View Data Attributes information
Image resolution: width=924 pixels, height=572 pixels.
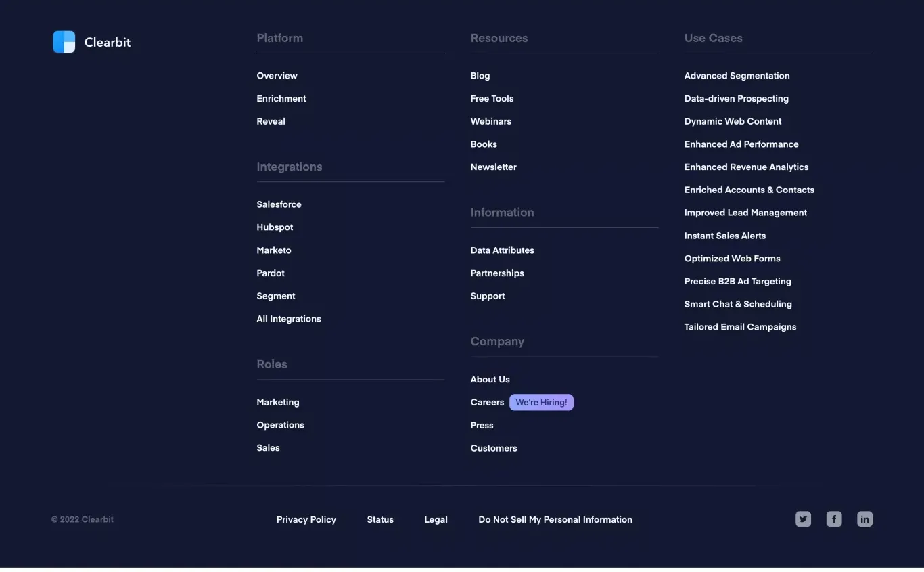(x=503, y=250)
